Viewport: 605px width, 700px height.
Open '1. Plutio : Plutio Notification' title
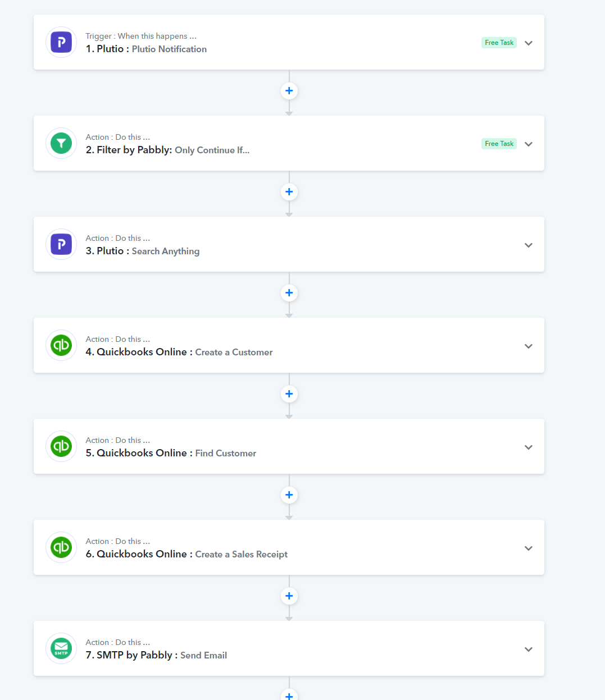coord(146,49)
